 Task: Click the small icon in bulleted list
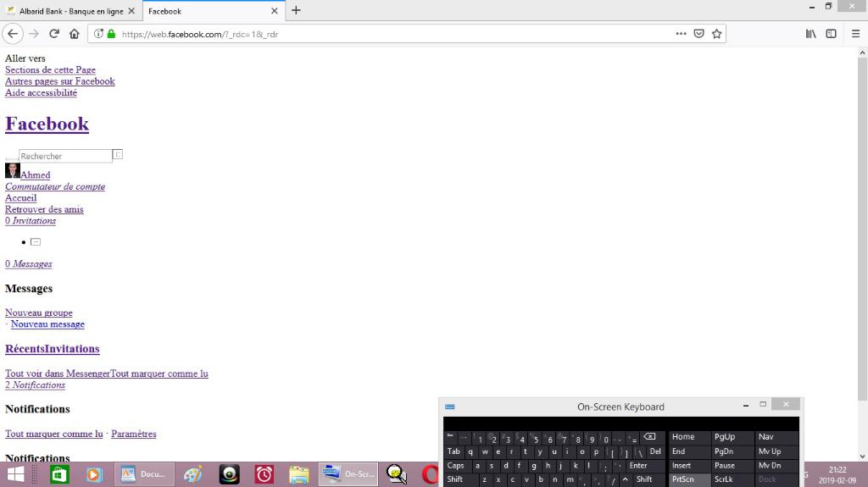[x=36, y=242]
